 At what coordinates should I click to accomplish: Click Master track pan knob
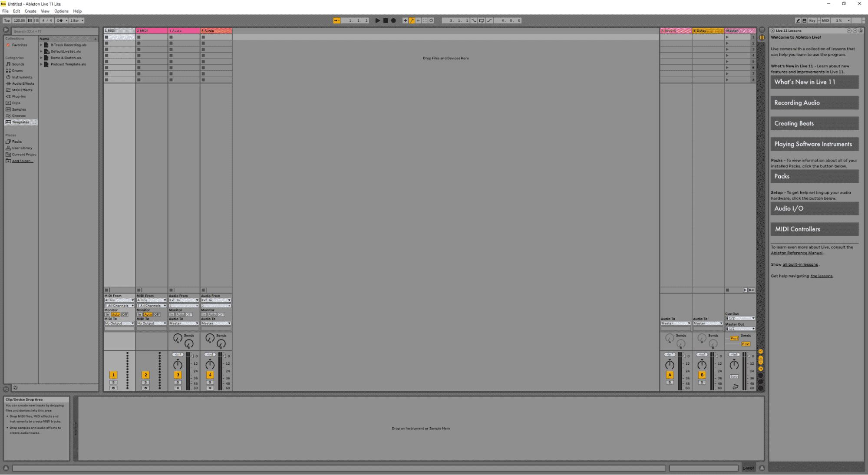(x=734, y=364)
